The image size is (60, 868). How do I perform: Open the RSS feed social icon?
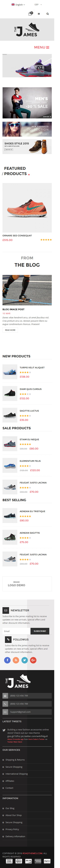(16, 660)
